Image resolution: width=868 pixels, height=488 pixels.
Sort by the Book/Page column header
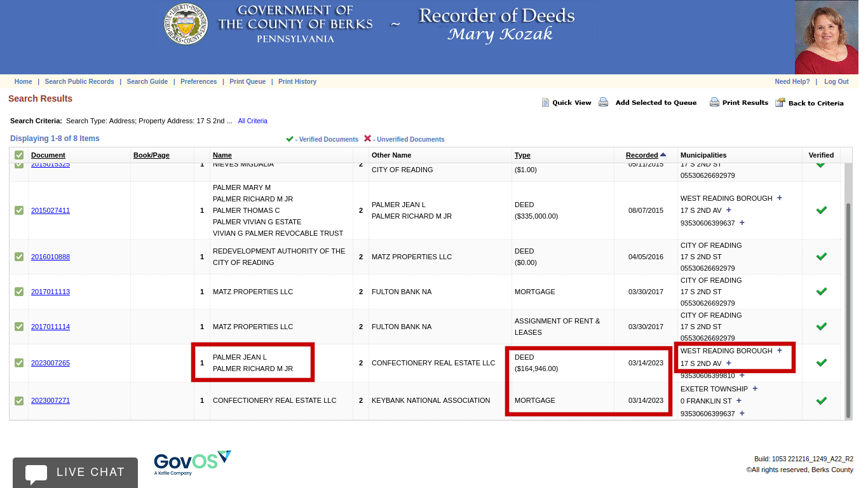pyautogui.click(x=151, y=155)
